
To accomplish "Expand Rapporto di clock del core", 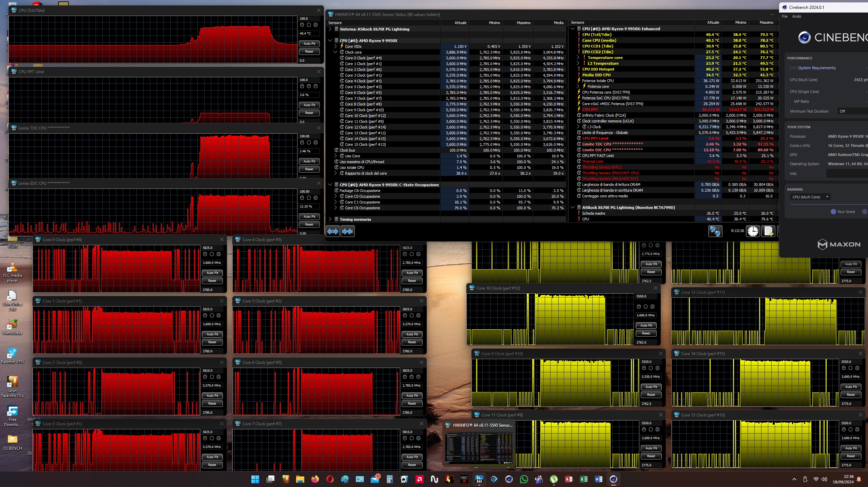I will pyautogui.click(x=335, y=173).
